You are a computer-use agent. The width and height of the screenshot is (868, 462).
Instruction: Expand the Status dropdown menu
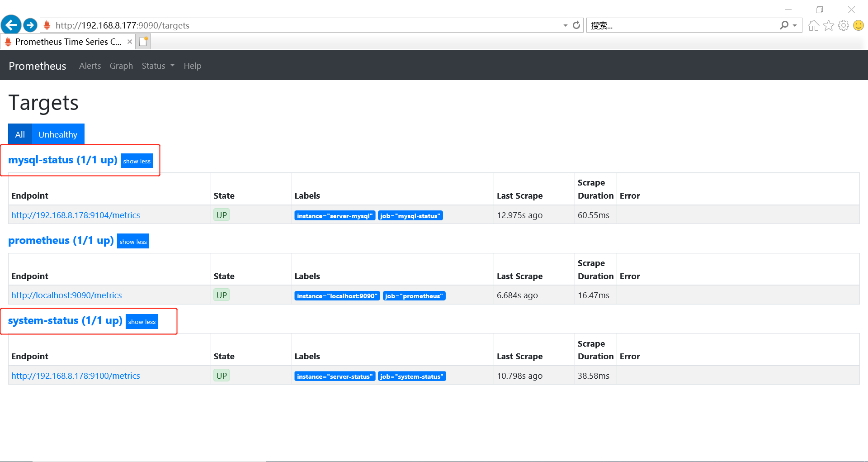pos(158,66)
